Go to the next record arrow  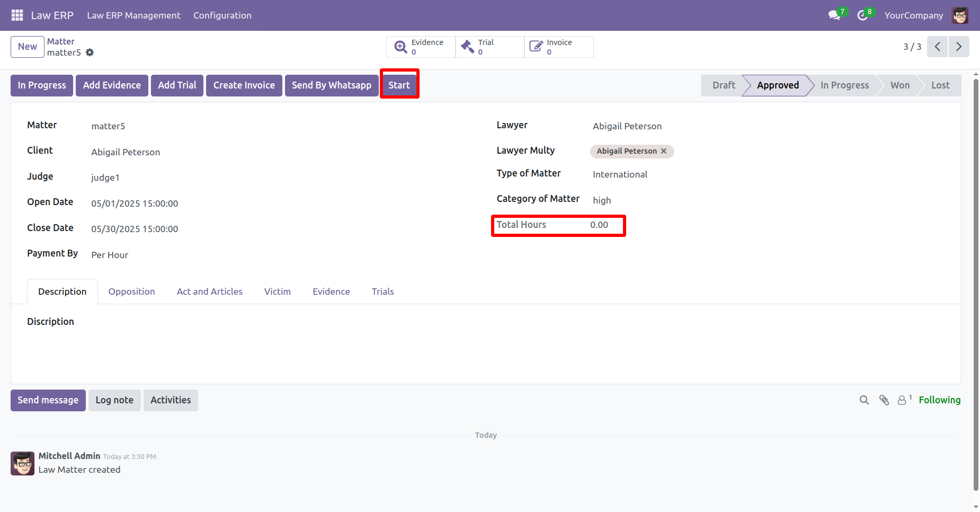pyautogui.click(x=958, y=47)
